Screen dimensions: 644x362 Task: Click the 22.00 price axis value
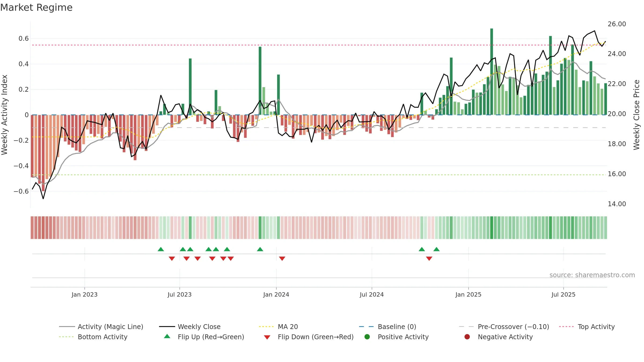click(617, 84)
